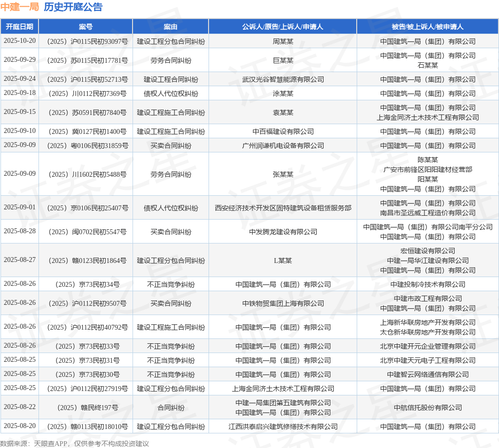Image resolution: width=499 pixels, height=448 pixels.
Task: Click plaintiff 中发腾龙建设有限公司
Action: (x=283, y=232)
